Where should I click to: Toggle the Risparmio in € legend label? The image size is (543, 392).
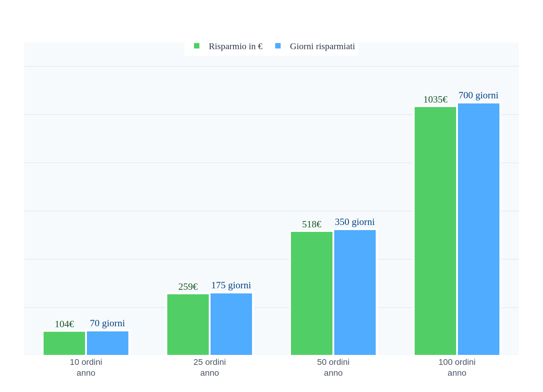[235, 46]
